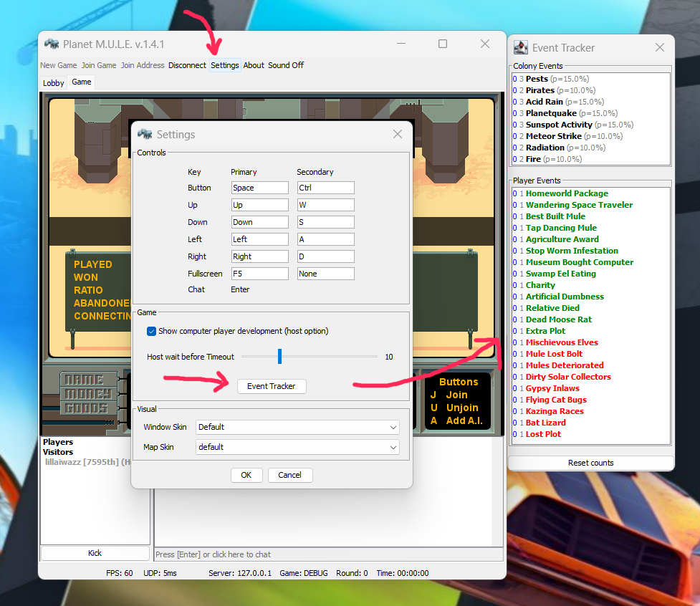The width and height of the screenshot is (700, 606).
Task: Click Sound Off in the menu bar
Action: click(x=286, y=65)
